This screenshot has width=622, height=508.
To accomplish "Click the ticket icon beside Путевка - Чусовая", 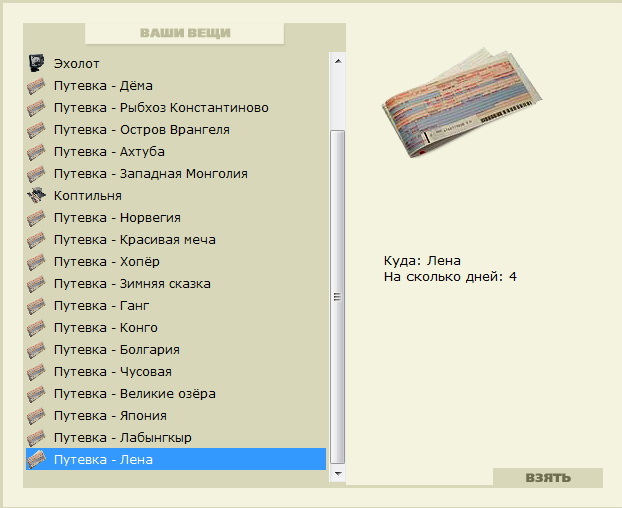I will 36,372.
